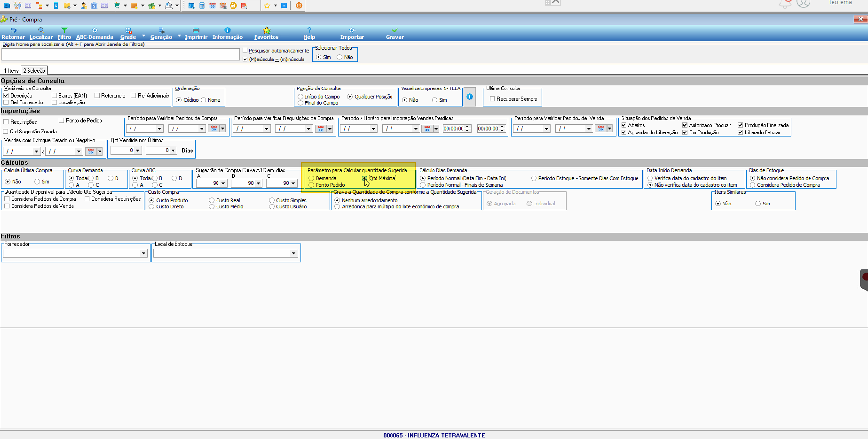Open the Localizar search tool
This screenshot has height=439, width=868.
click(x=41, y=33)
